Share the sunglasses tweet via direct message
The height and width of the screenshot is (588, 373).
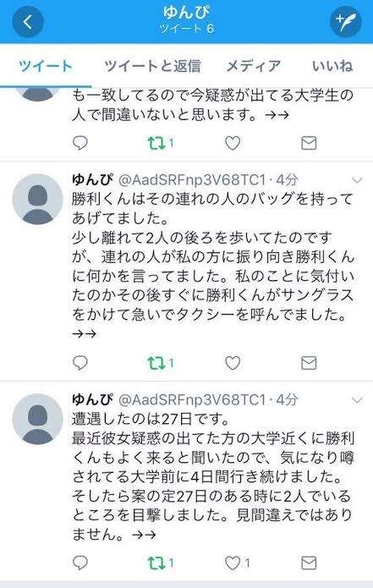[x=309, y=363]
